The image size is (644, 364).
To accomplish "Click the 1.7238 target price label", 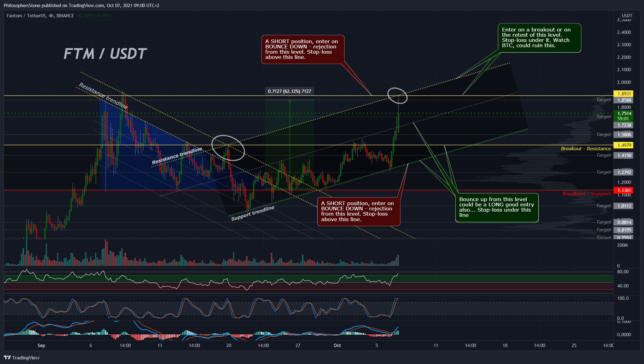I will pos(623,125).
